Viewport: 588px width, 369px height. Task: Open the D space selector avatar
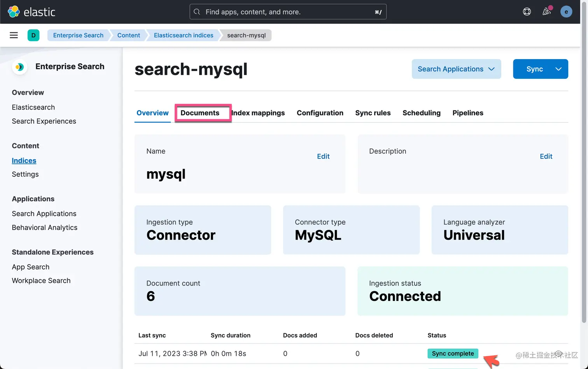click(33, 35)
